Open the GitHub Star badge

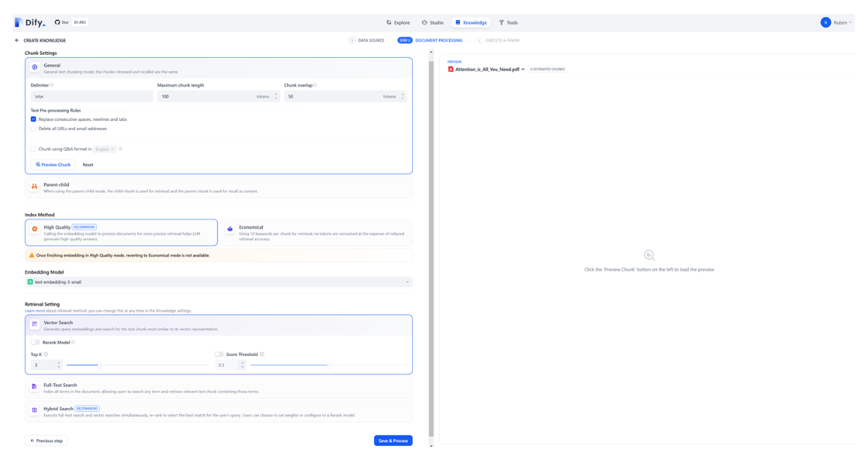(71, 23)
